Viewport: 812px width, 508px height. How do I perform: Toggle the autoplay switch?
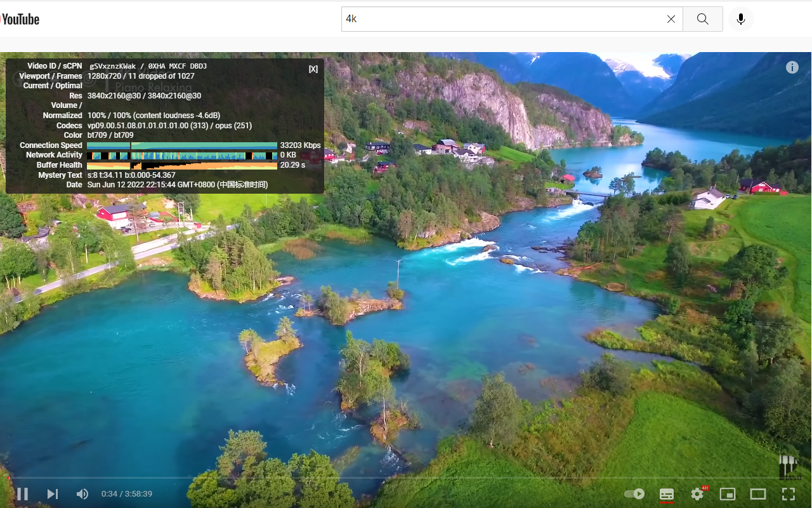tap(634, 493)
